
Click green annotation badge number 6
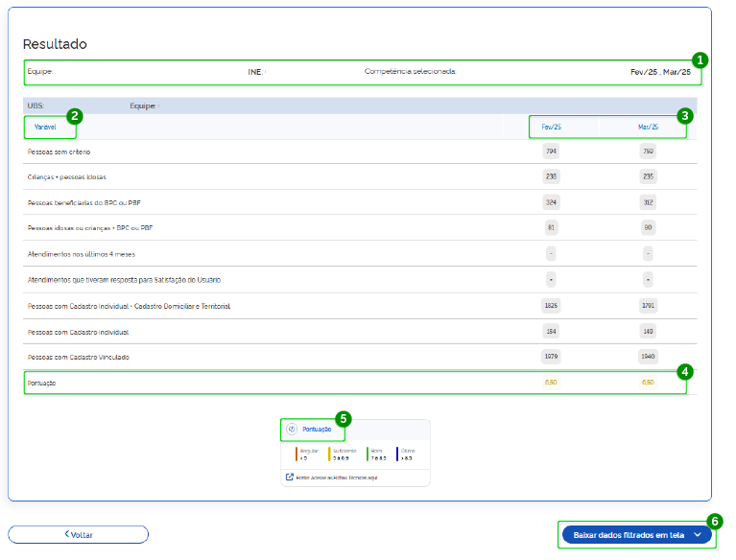713,522
